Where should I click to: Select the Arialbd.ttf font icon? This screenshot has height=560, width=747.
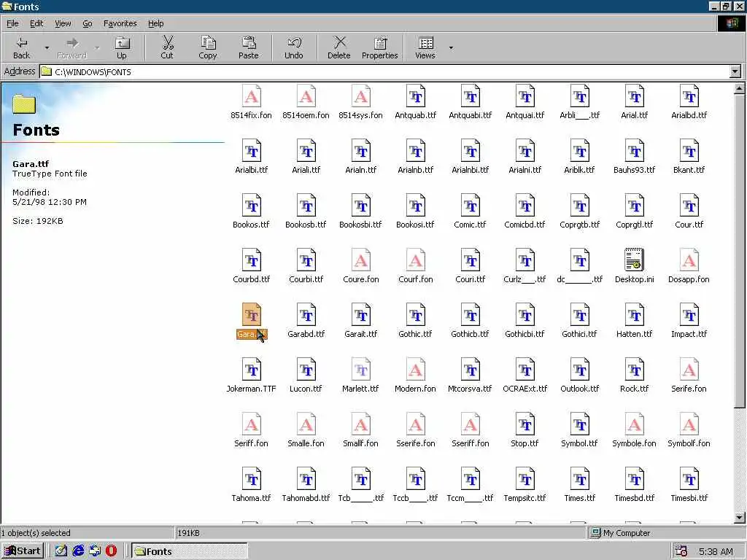coord(689,102)
